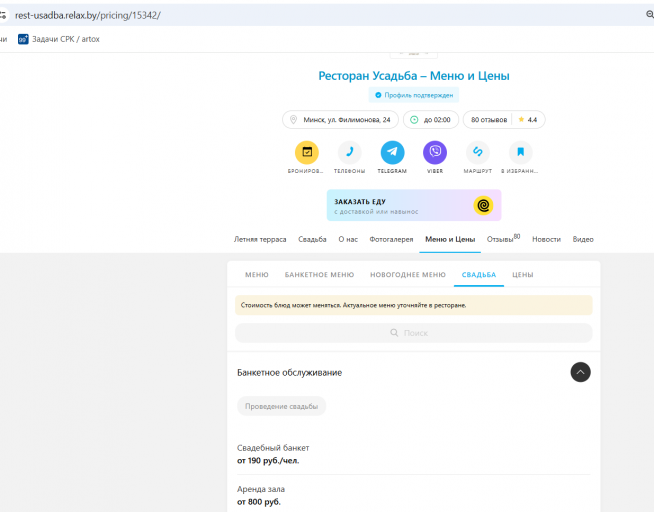Screen dimensions: 654x512
Task: Open the 80 отзывов reviews link
Action: pos(489,120)
